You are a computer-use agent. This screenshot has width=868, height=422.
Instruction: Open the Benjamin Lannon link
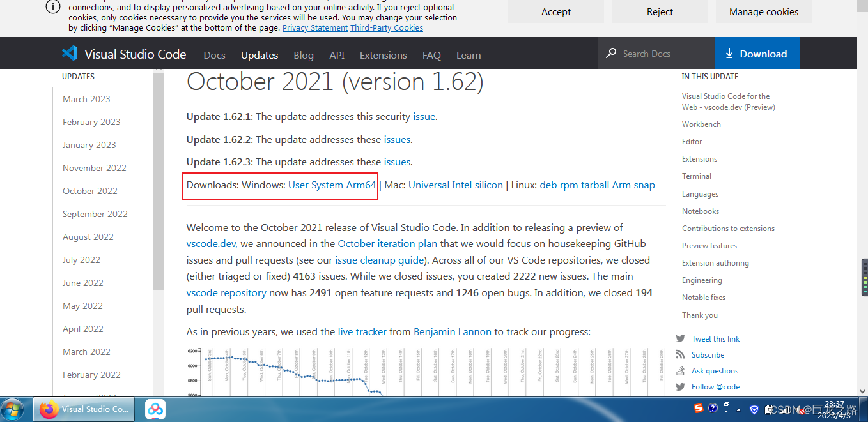453,332
